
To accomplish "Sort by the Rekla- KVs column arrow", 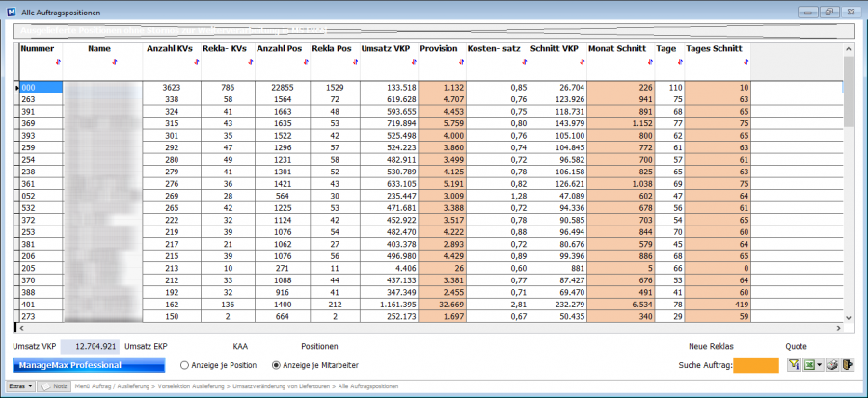I will click(250, 62).
